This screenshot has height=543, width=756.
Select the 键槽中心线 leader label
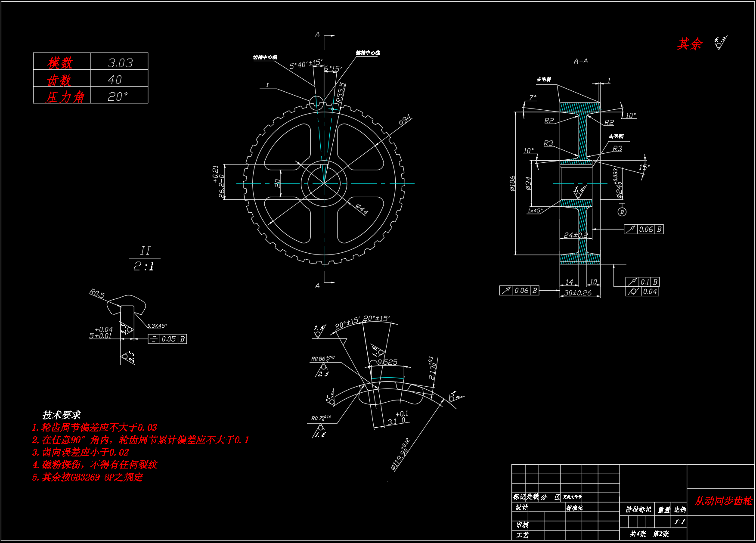pyautogui.click(x=368, y=53)
